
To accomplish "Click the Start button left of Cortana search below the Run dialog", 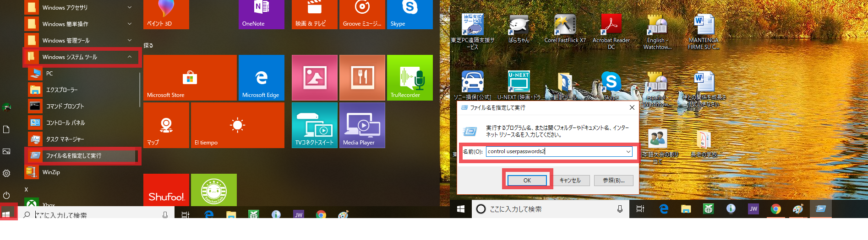I will (x=461, y=209).
